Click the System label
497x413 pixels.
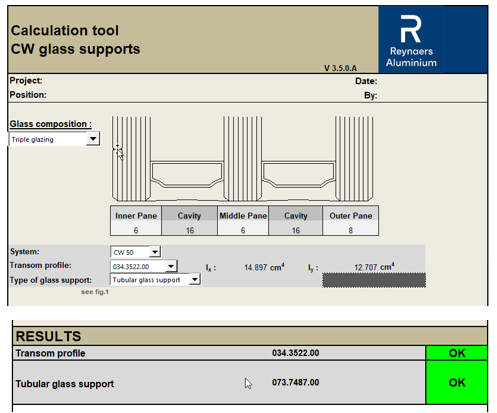point(25,251)
